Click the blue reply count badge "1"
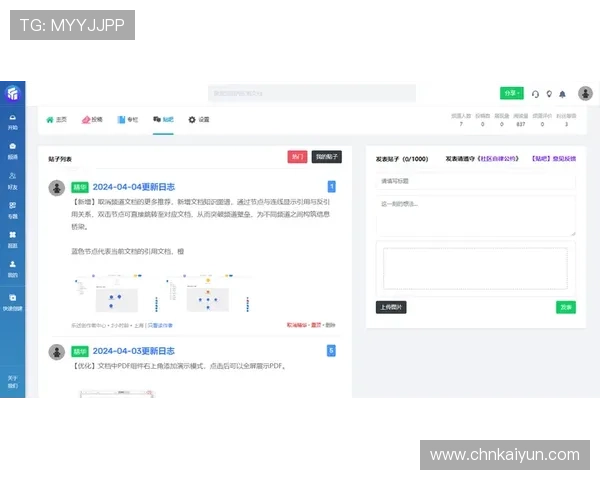The image size is (600, 480). [332, 186]
